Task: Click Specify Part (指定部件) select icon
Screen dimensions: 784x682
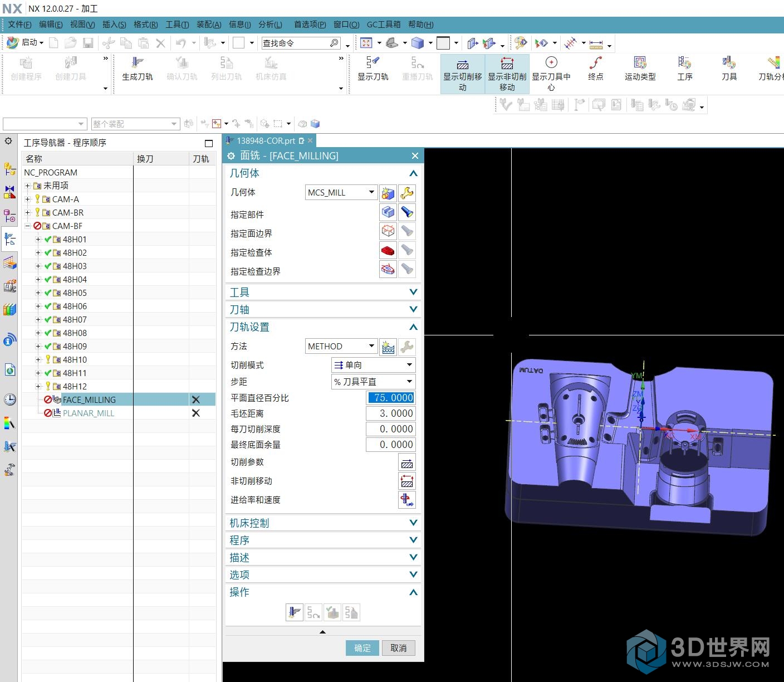Action: 388,212
